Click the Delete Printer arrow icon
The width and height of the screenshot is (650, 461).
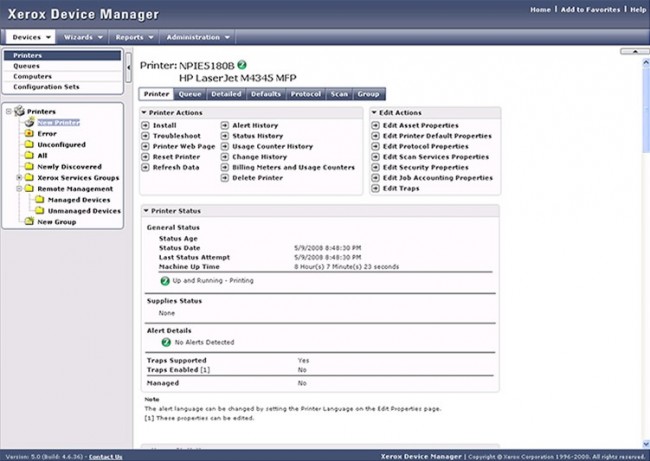tap(226, 179)
